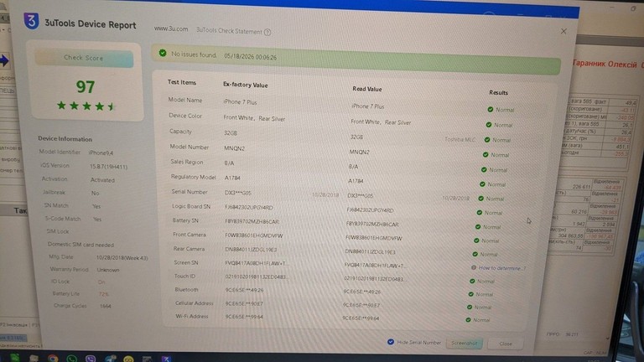
Task: Click the Screenshot button
Action: coord(465,343)
